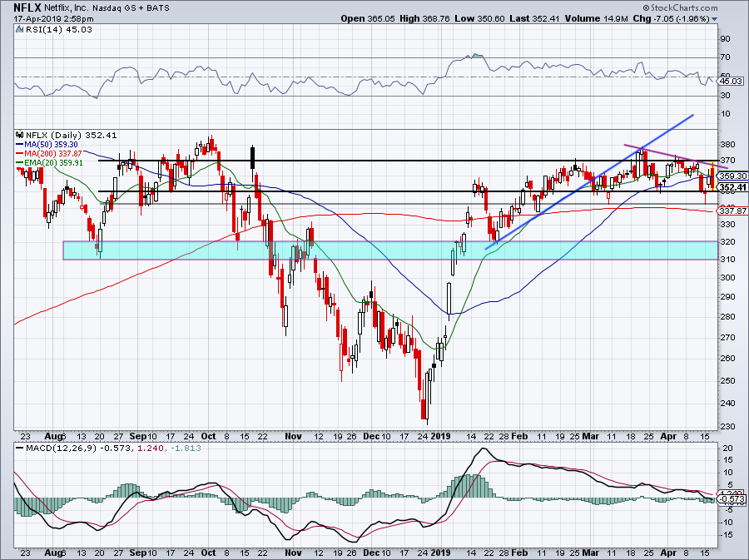Click the red MA(200) legend color line
The height and width of the screenshot is (560, 749).
(20, 153)
